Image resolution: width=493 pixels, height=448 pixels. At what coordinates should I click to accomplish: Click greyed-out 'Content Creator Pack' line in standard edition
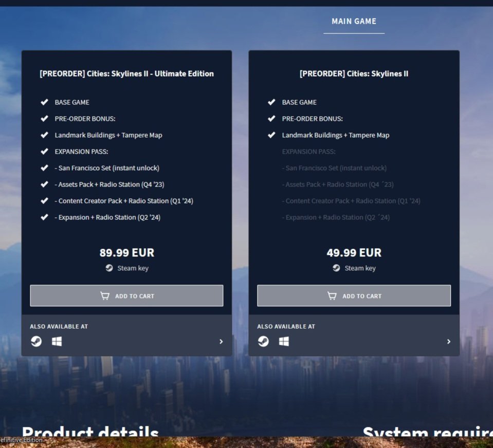[351, 201]
